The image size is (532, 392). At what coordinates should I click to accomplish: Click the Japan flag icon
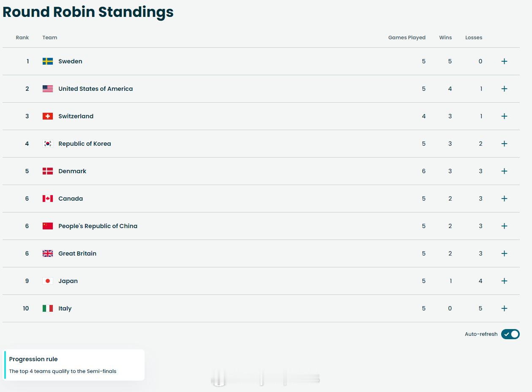48,281
